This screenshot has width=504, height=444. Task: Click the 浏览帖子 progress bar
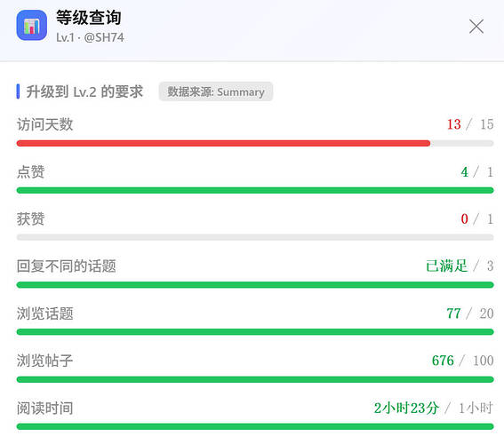[255, 379]
